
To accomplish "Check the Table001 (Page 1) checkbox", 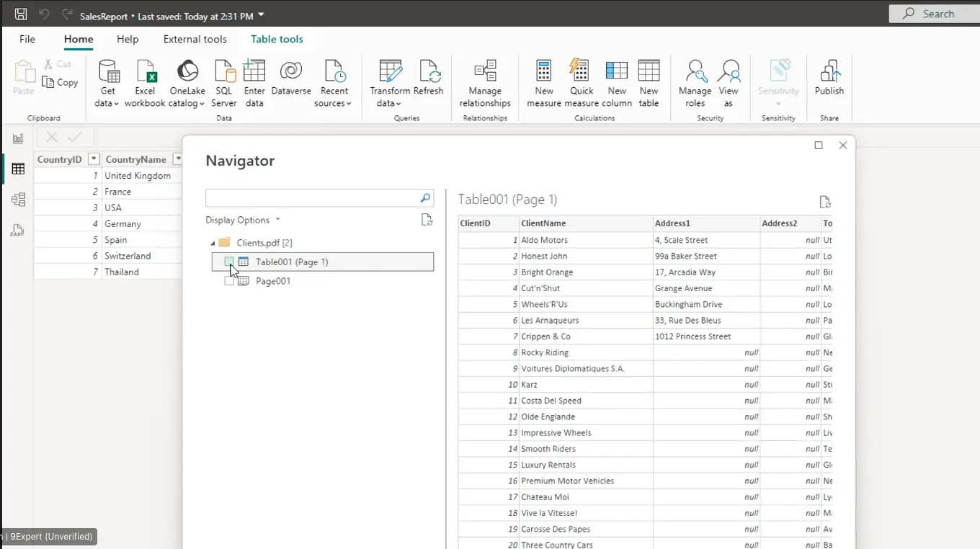I will 229,262.
